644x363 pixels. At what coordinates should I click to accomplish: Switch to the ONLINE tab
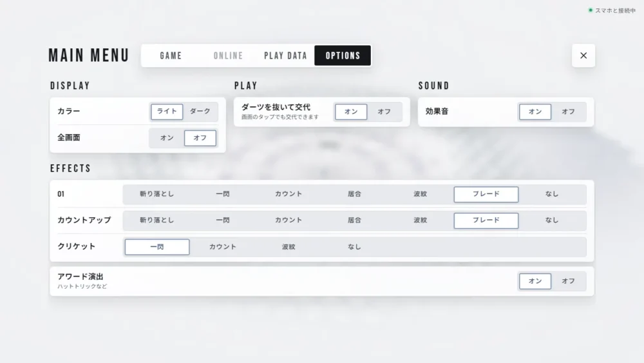229,55
